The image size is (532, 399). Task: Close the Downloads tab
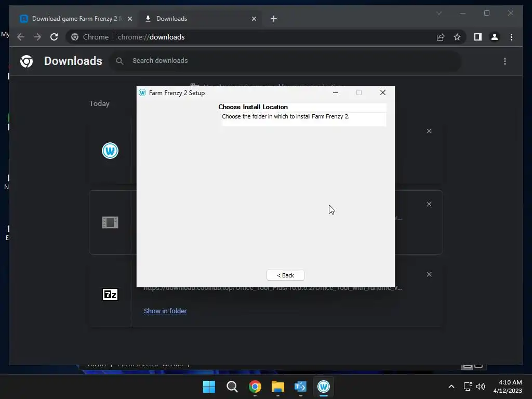(x=254, y=19)
